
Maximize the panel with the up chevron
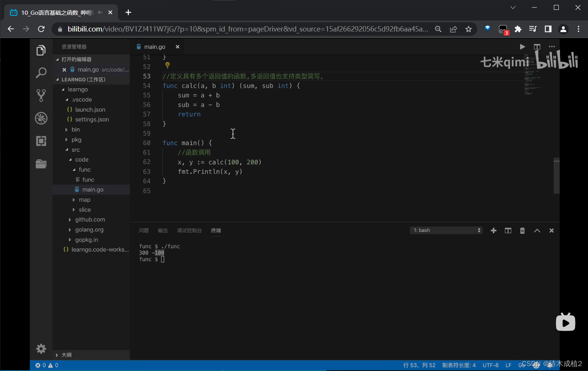point(537,230)
